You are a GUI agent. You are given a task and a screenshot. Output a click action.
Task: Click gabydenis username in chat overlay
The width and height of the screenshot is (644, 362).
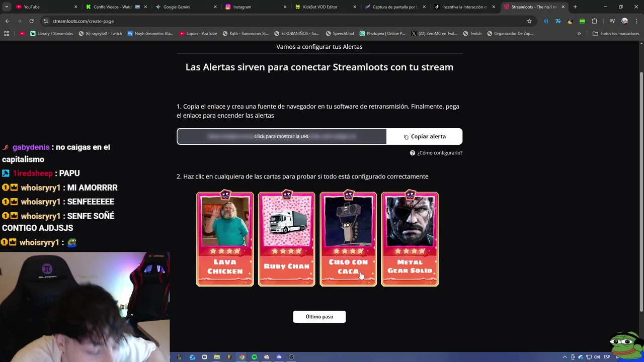(31, 147)
